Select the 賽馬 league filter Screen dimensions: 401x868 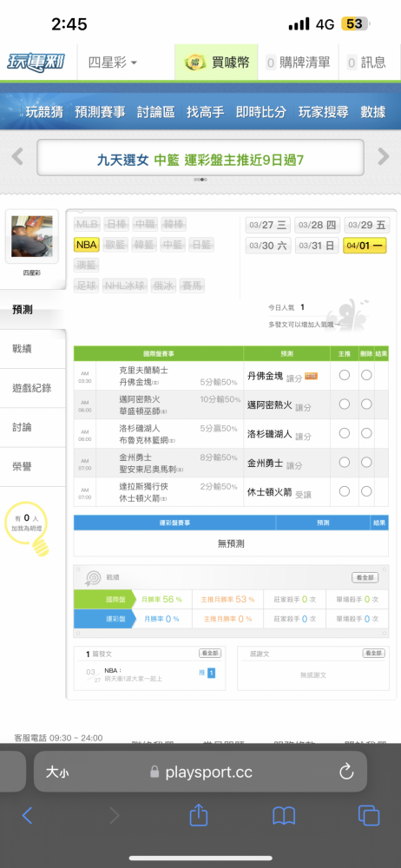(x=194, y=286)
